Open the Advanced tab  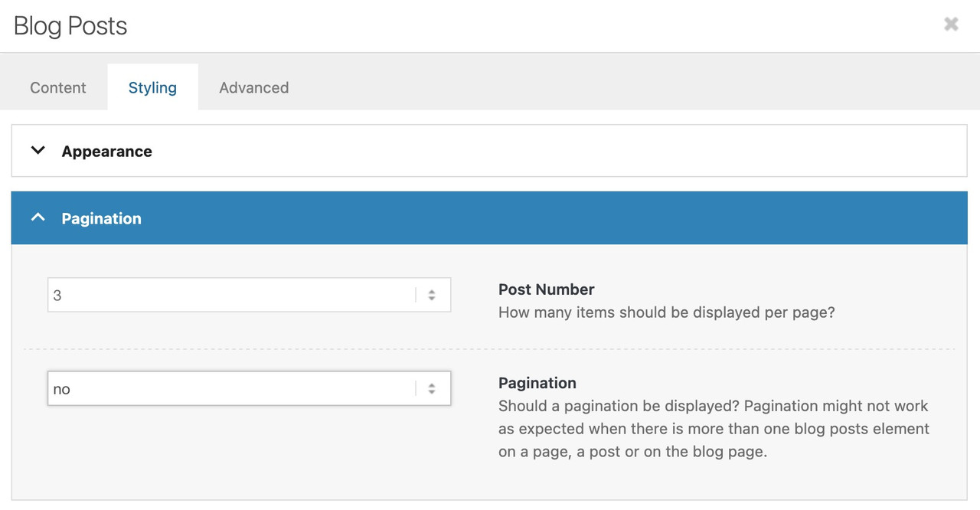click(x=253, y=87)
